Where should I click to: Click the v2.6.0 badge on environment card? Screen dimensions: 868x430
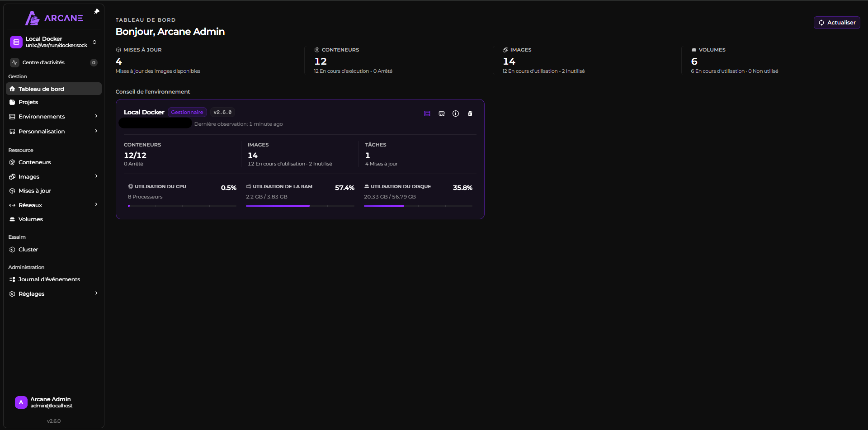[222, 112]
